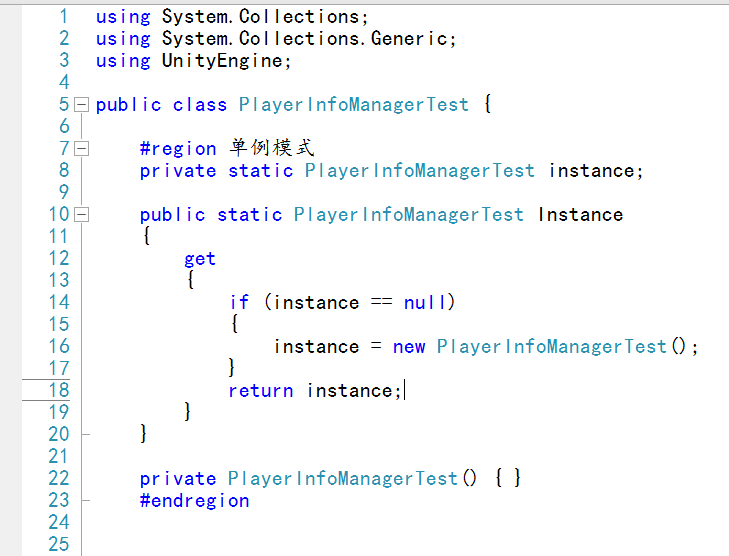Click the 'using' keyword on line 2
This screenshot has height=556, width=729.
coord(123,39)
